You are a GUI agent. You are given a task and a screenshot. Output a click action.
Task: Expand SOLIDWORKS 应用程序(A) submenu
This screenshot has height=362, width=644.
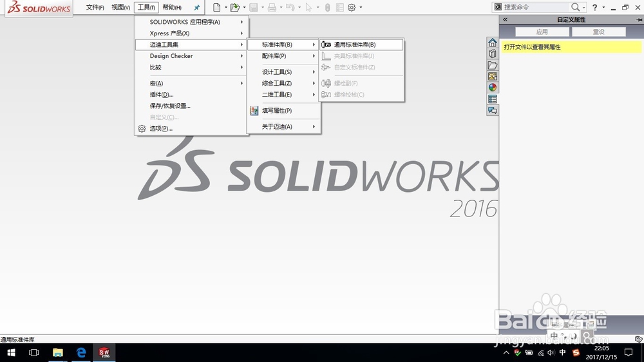point(191,22)
